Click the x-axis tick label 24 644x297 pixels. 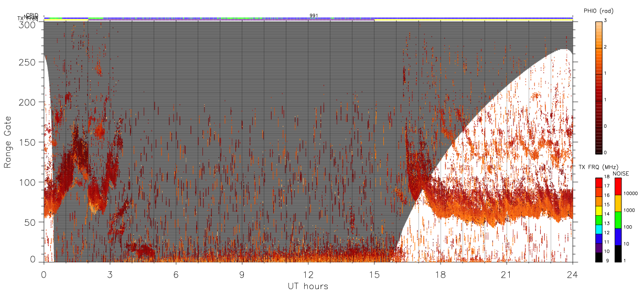coord(572,274)
